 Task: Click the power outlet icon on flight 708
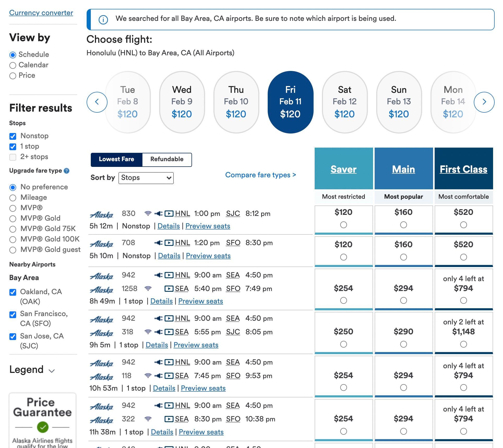pyautogui.click(x=158, y=243)
